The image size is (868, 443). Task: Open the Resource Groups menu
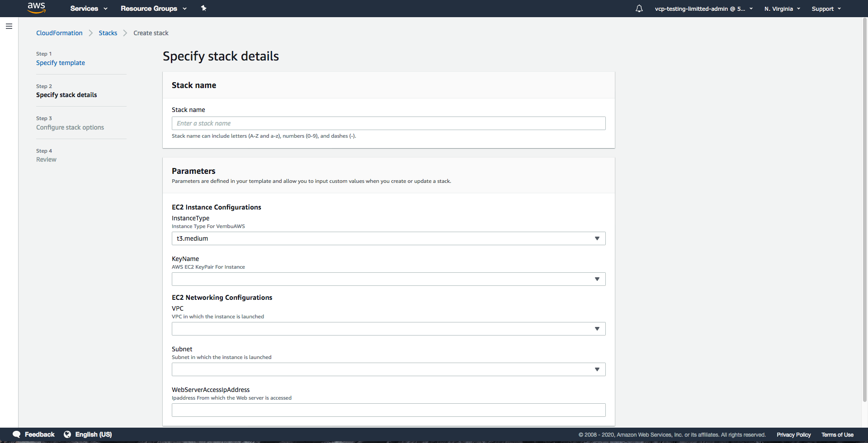coord(153,9)
